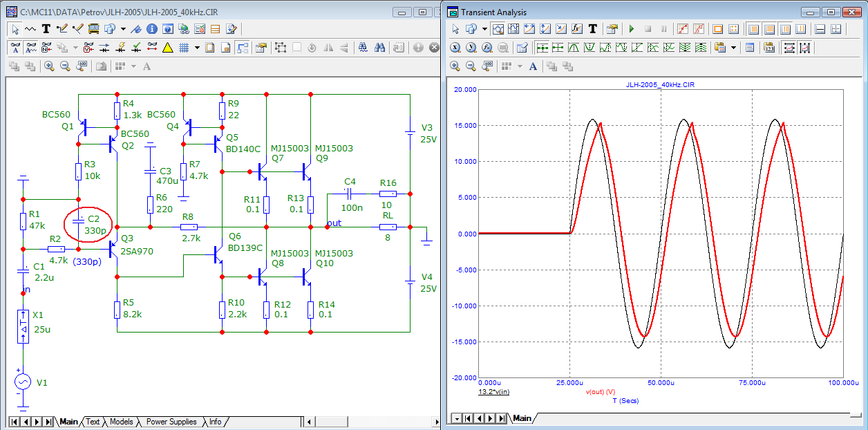Screen dimensions: 868x430
Task: Click the yellow warning triangle icon
Action: [x=167, y=48]
